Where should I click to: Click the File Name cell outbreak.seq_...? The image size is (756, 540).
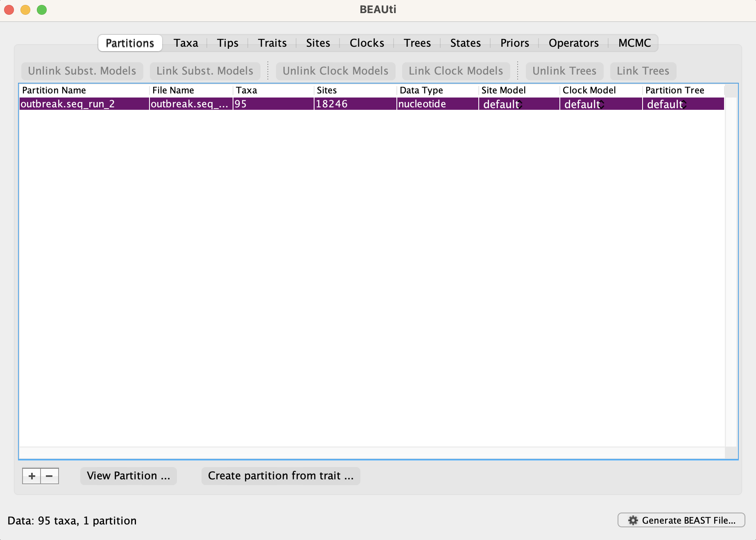pos(191,104)
